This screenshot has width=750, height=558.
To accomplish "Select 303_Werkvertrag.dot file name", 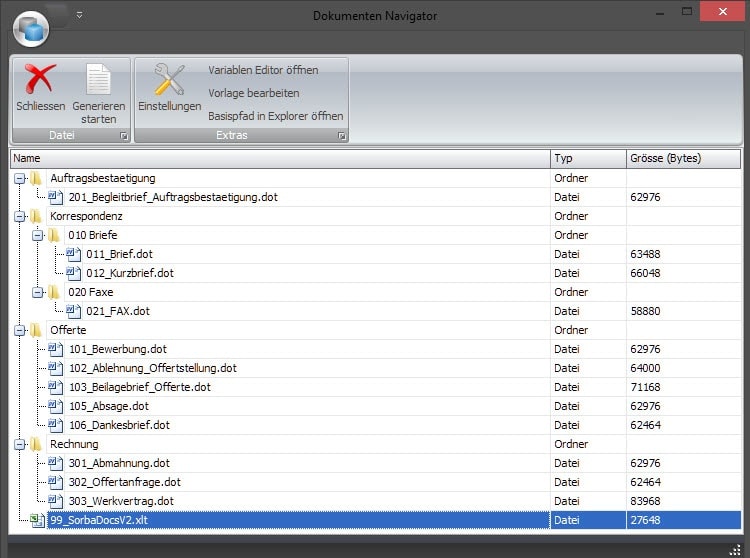I will pos(121,501).
